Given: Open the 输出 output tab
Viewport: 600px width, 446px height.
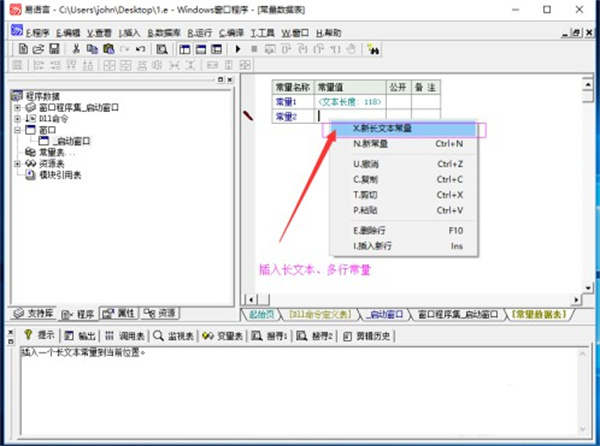Looking at the screenshot, I should click(80, 336).
